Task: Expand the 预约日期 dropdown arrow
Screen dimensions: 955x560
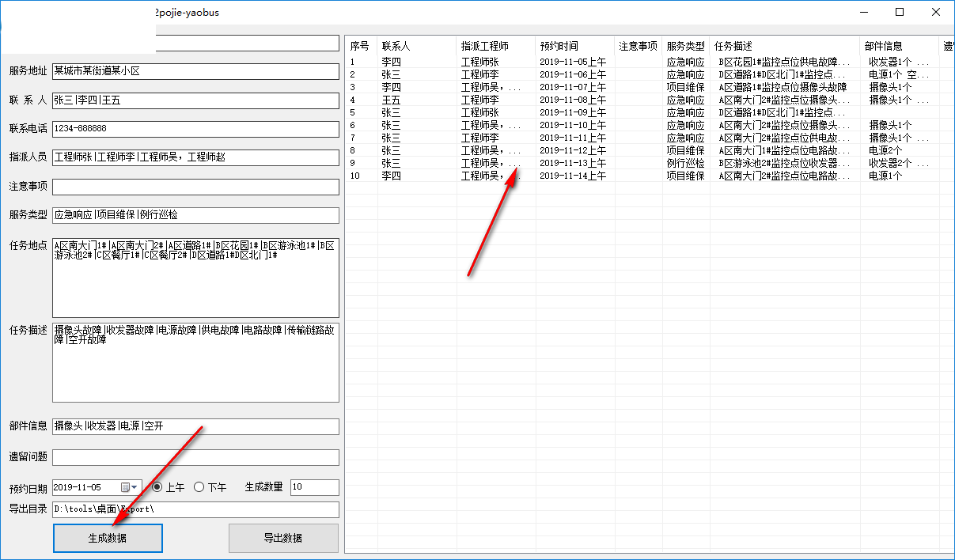Action: click(135, 487)
